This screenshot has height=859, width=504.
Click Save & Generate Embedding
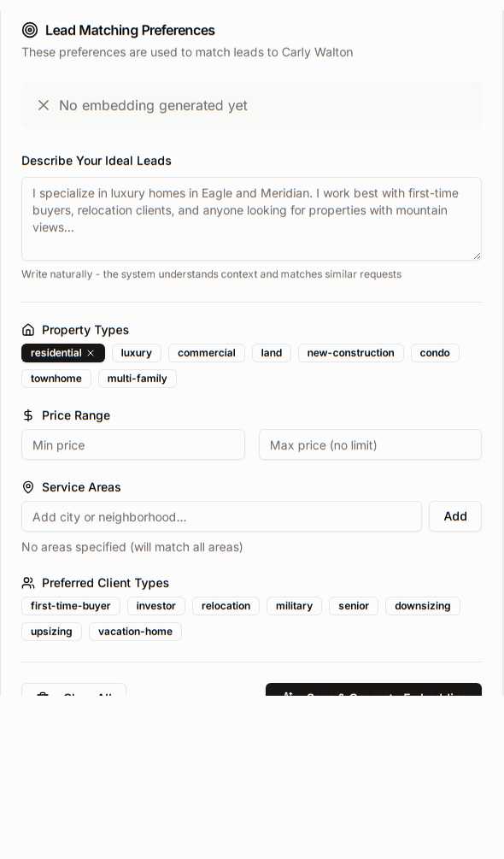point(373,692)
